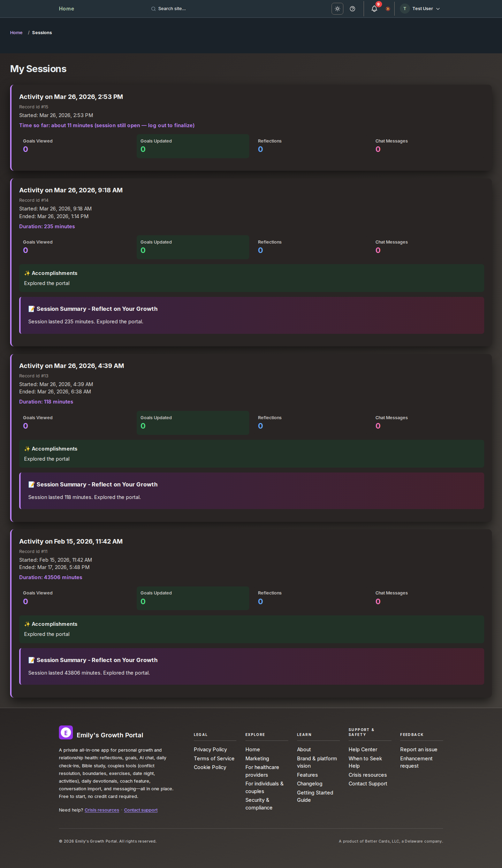Click the magnifier icon in the search bar
Viewport: 502px width, 868px height.
click(153, 8)
